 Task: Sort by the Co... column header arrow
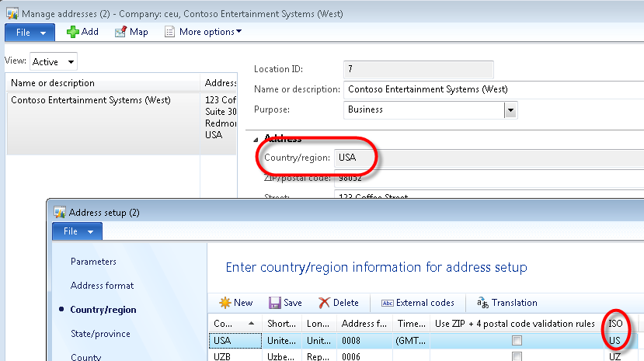coord(252,323)
